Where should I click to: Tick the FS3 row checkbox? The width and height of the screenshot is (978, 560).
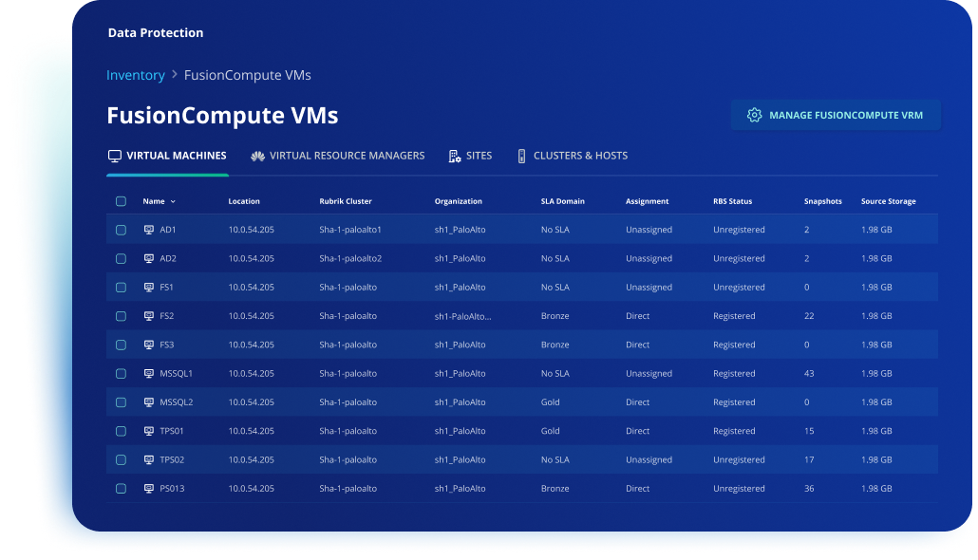coord(121,345)
